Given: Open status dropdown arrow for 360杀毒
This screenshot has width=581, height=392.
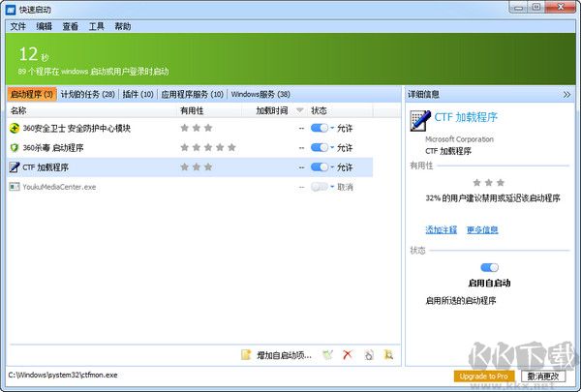Looking at the screenshot, I should coord(332,148).
